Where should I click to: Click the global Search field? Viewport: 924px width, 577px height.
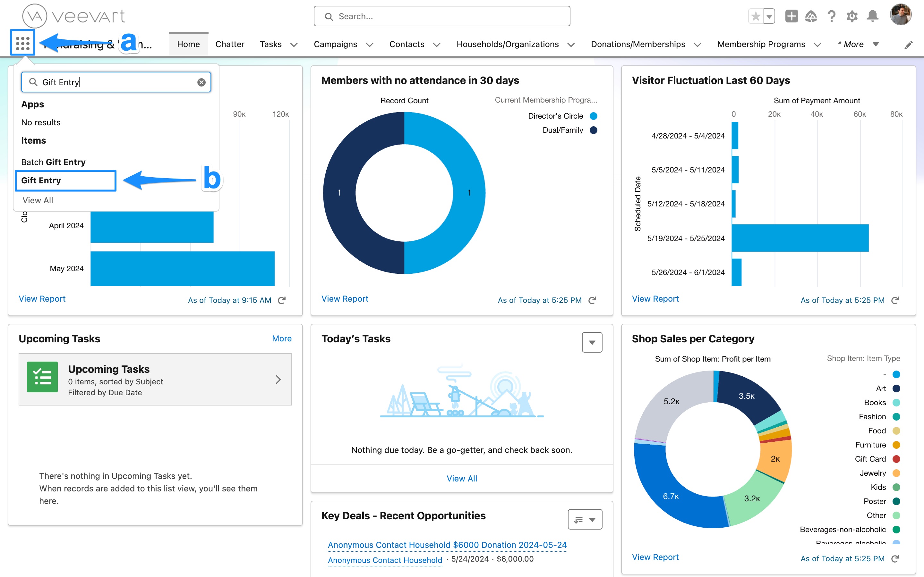pyautogui.click(x=441, y=16)
